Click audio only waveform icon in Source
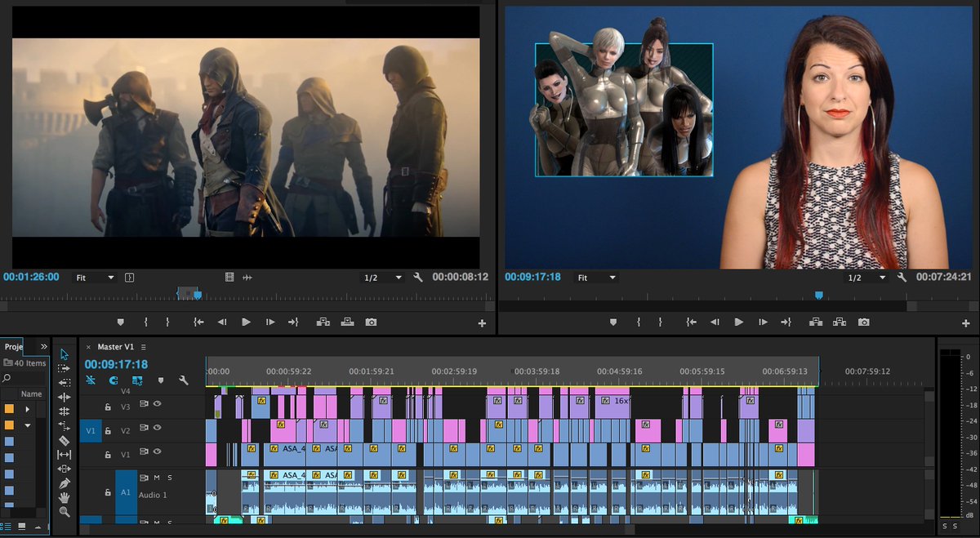This screenshot has width=980, height=538. pyautogui.click(x=247, y=278)
